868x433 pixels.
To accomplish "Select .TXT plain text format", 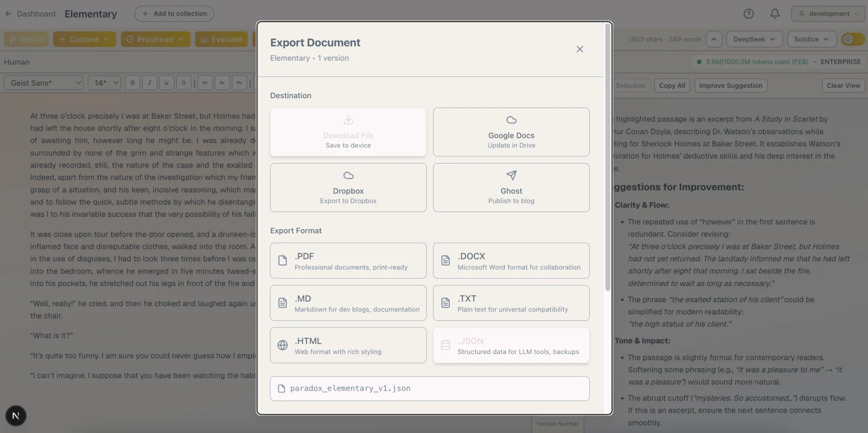I will tap(511, 303).
